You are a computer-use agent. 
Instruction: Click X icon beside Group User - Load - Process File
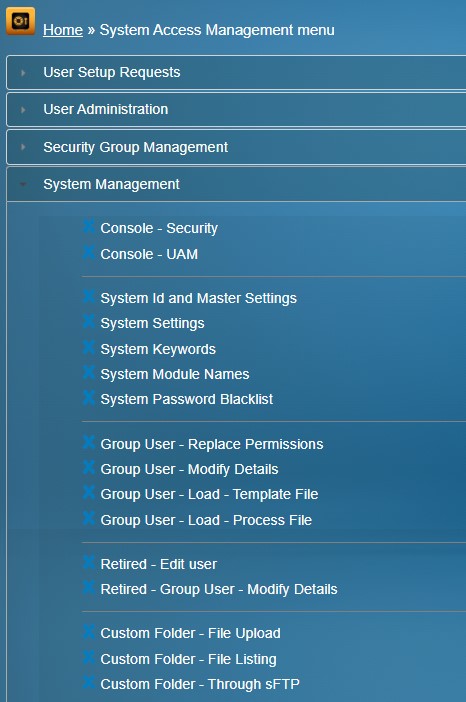coord(89,518)
